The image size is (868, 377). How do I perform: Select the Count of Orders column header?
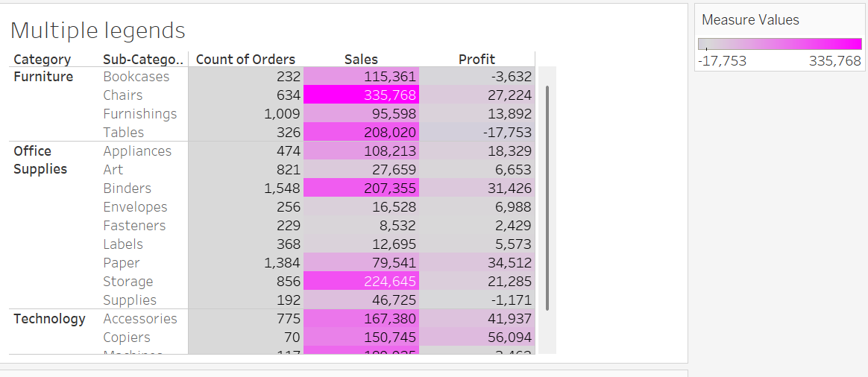[245, 60]
